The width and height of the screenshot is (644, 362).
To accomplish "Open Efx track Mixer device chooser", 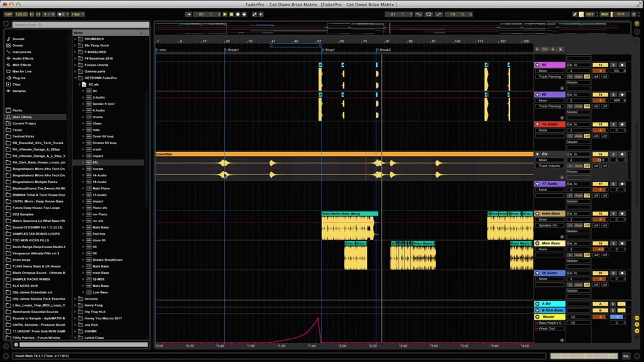I will pos(549,160).
